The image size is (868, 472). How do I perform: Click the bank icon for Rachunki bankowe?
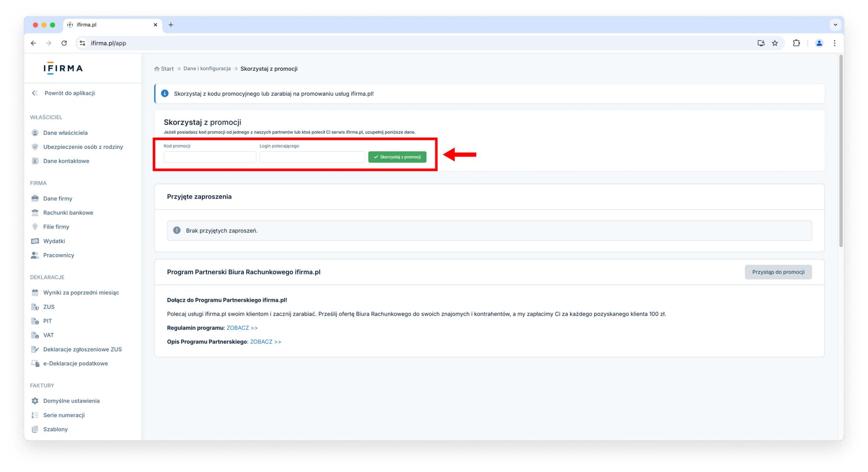tap(35, 213)
